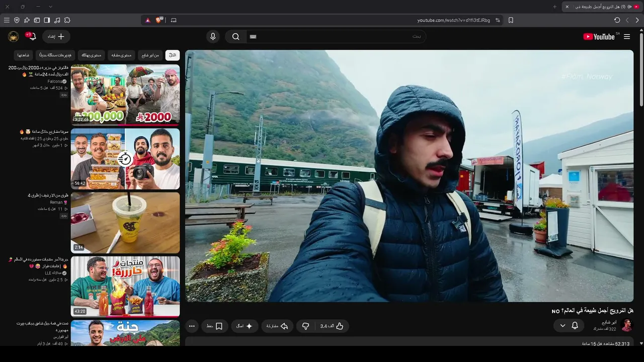This screenshot has height=362, width=644.
Task: Click the ابو الفوارس channel name
Action: [61, 337]
